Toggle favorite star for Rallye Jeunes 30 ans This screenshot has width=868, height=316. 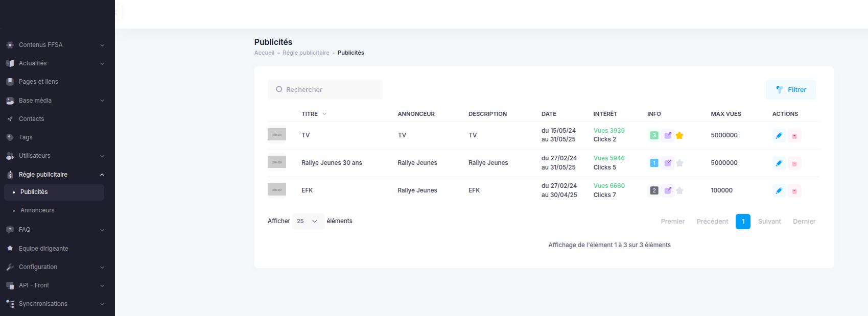[679, 163]
